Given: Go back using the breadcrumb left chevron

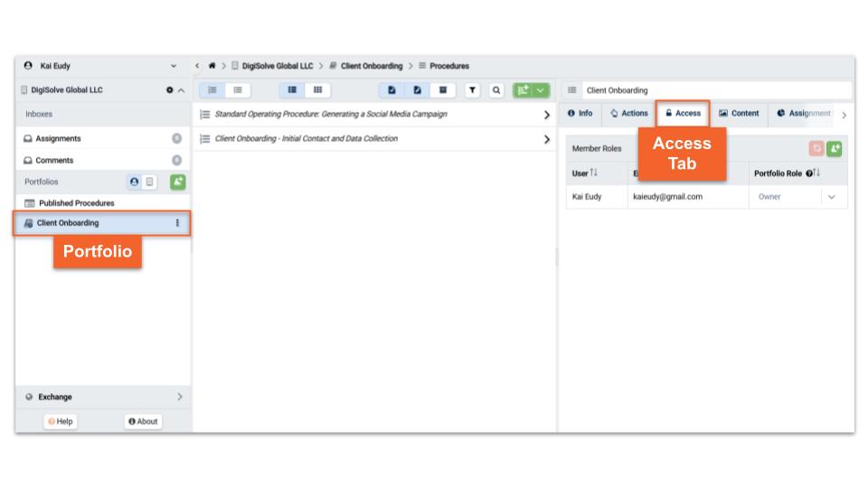Looking at the screenshot, I should coord(197,66).
